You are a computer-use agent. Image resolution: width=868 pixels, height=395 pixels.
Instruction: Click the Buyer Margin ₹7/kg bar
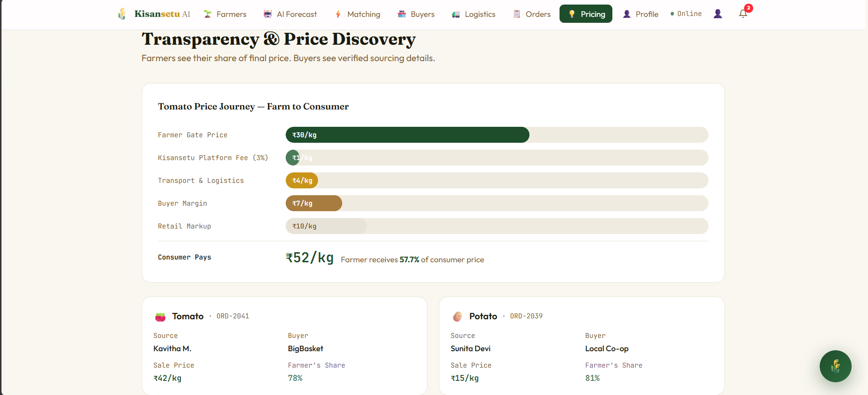(x=314, y=203)
